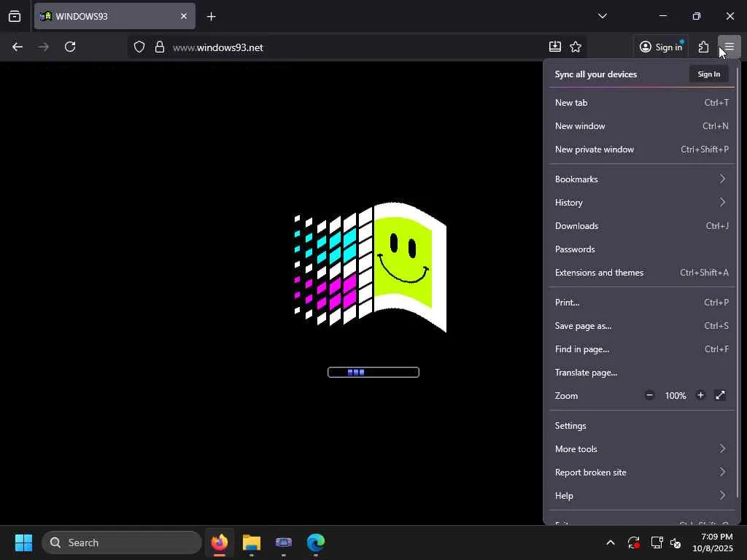Screen dimensions: 747x560
Task: Click the Windows93 smiley logo
Action: coord(371,267)
